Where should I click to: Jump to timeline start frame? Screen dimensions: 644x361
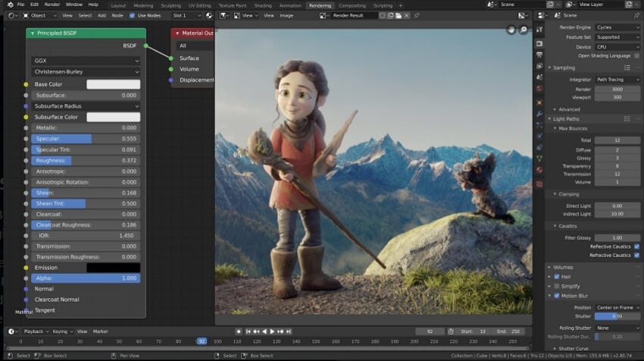pos(248,331)
